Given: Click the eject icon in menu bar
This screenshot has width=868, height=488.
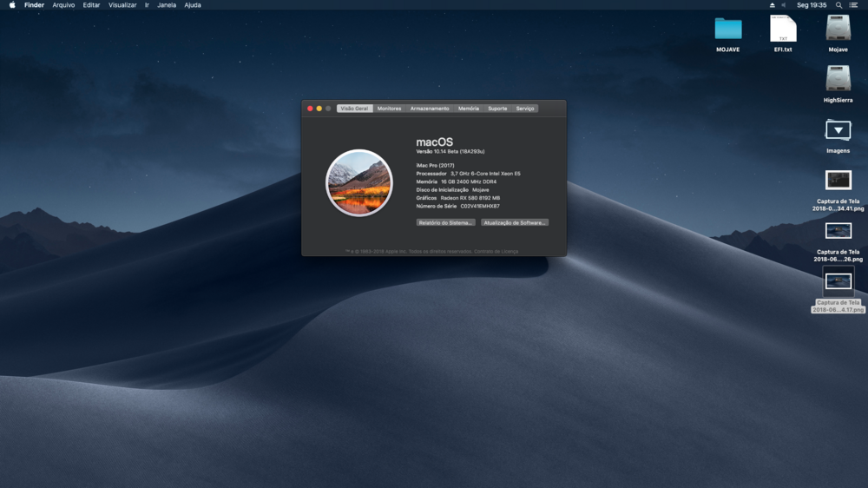Looking at the screenshot, I should (772, 5).
